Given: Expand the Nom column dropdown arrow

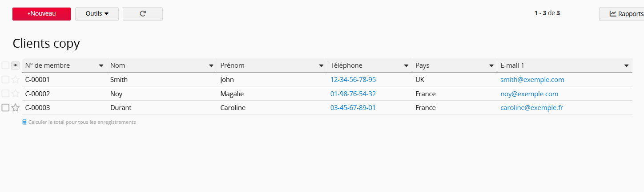Looking at the screenshot, I should click(211, 65).
